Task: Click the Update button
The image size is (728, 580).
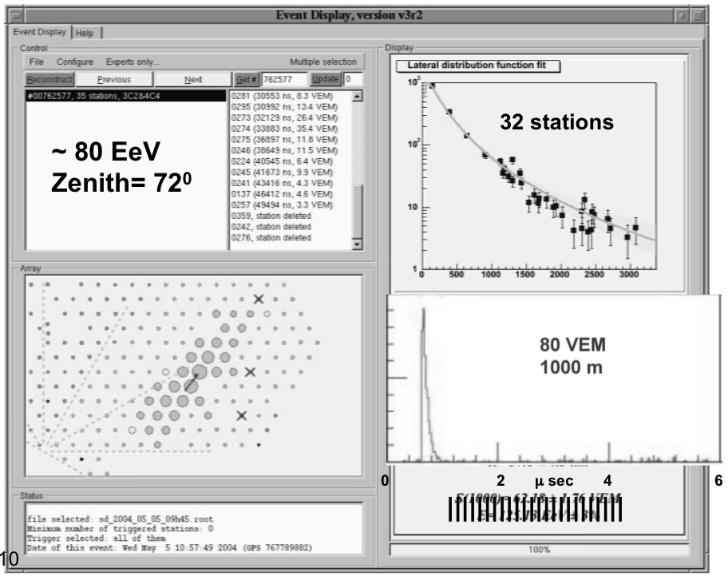Action: click(325, 79)
